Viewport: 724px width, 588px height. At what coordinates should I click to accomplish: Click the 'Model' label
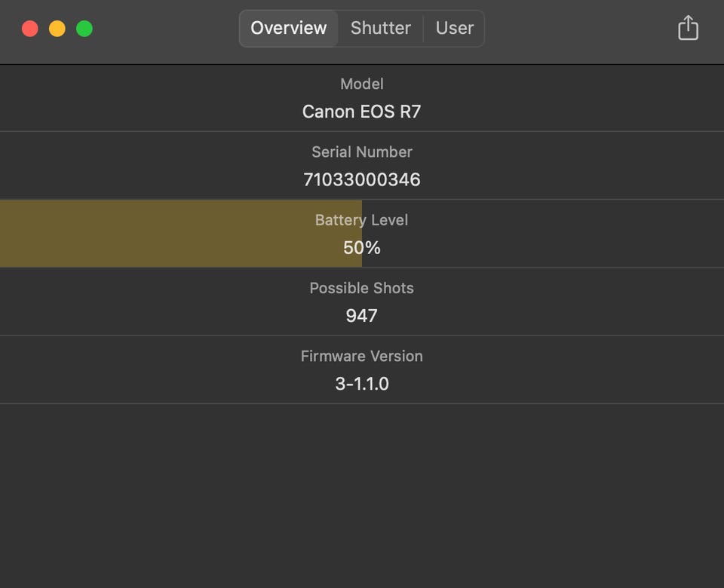click(362, 84)
